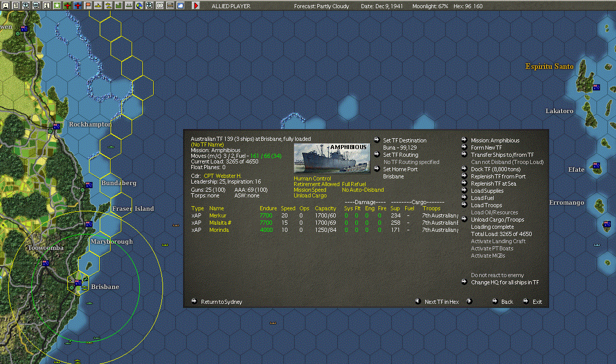Image resolution: width=616 pixels, height=364 pixels.
Task: Click the cloud weather toolbar icon
Action: tap(180, 6)
